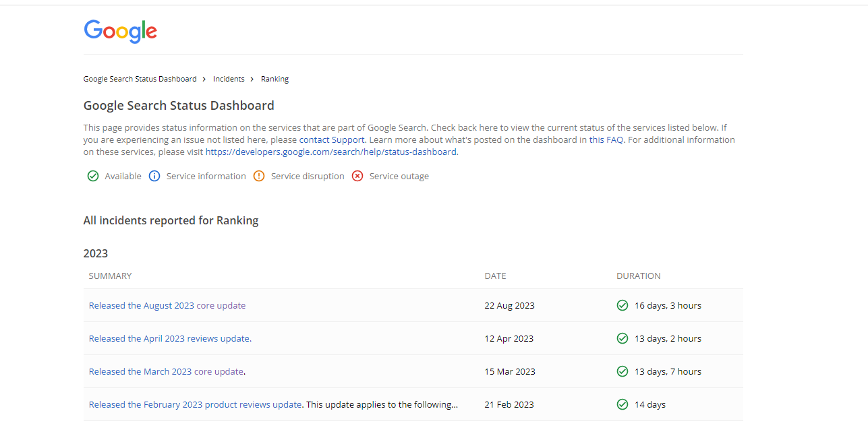
Task: Click the date 15 Mar 2023
Action: pyautogui.click(x=510, y=371)
